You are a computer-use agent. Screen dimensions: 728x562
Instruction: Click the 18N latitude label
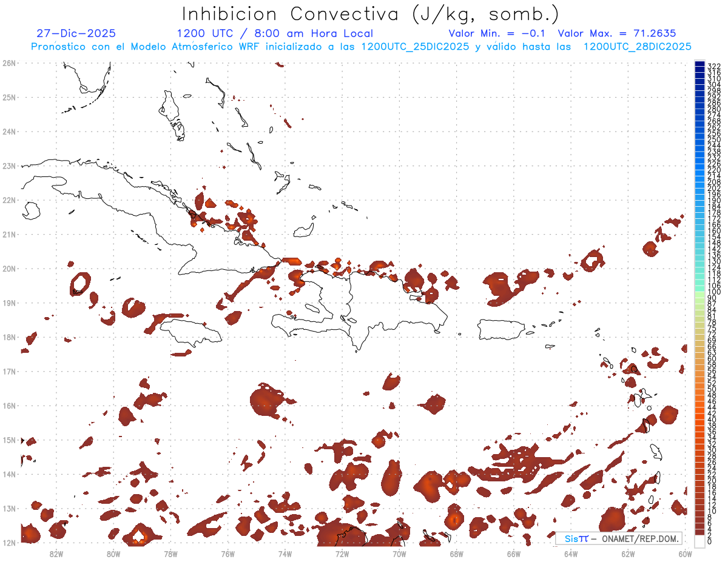(8, 337)
